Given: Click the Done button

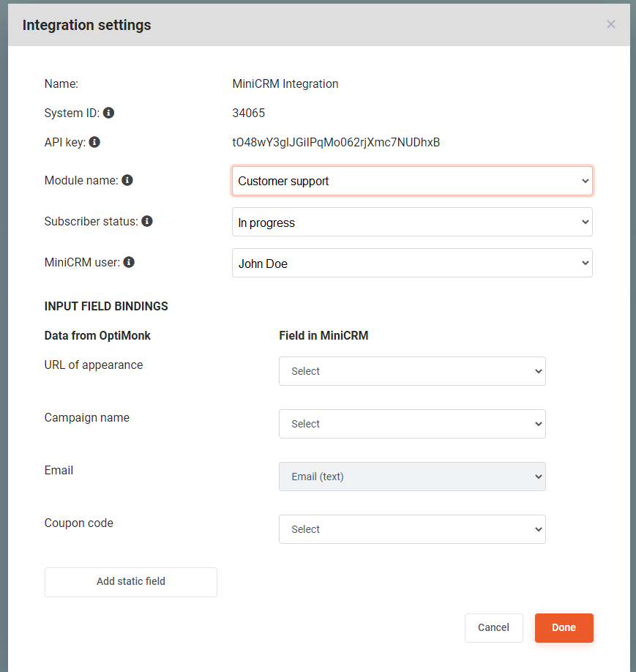Looking at the screenshot, I should [564, 628].
